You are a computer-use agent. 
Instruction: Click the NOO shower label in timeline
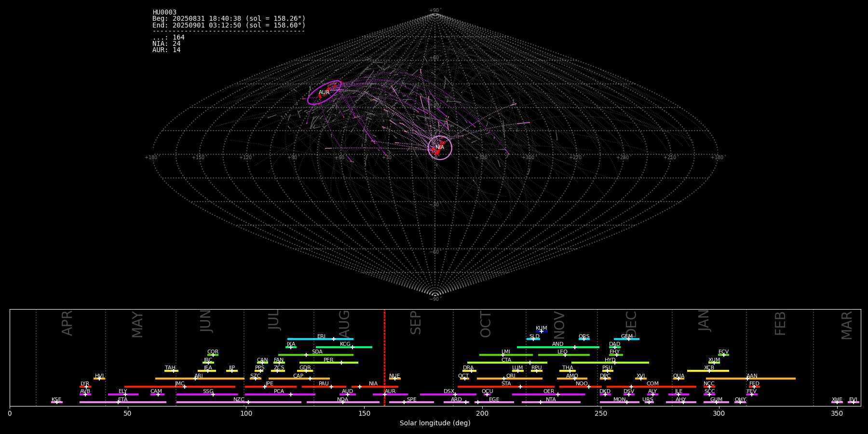coord(582,384)
